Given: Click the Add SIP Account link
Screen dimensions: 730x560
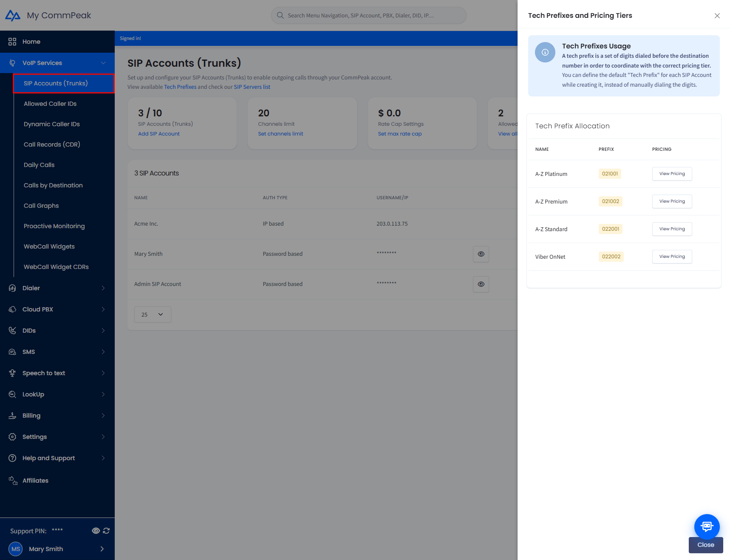Looking at the screenshot, I should 159,134.
